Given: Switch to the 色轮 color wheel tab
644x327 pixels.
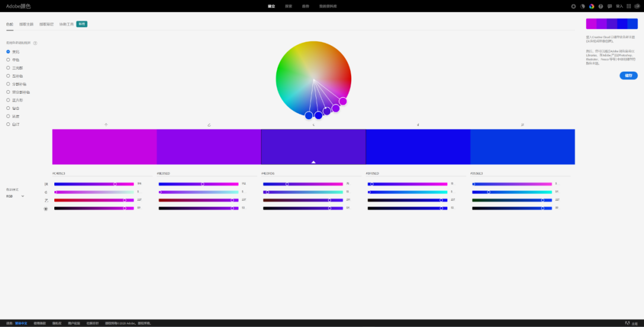Looking at the screenshot, I should (x=10, y=24).
